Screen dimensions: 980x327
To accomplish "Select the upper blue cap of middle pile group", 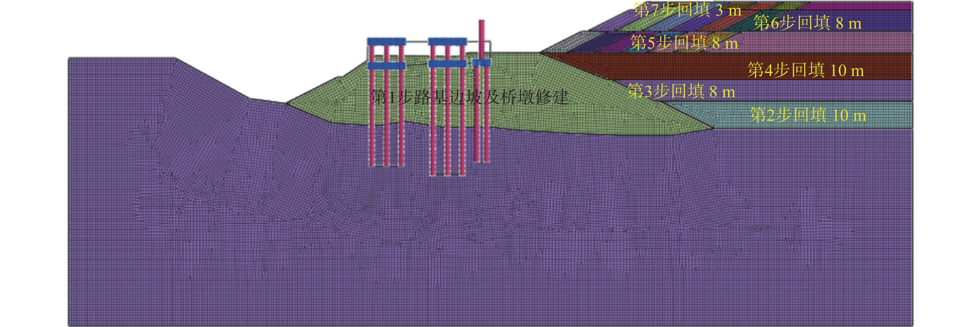I will tap(447, 41).
